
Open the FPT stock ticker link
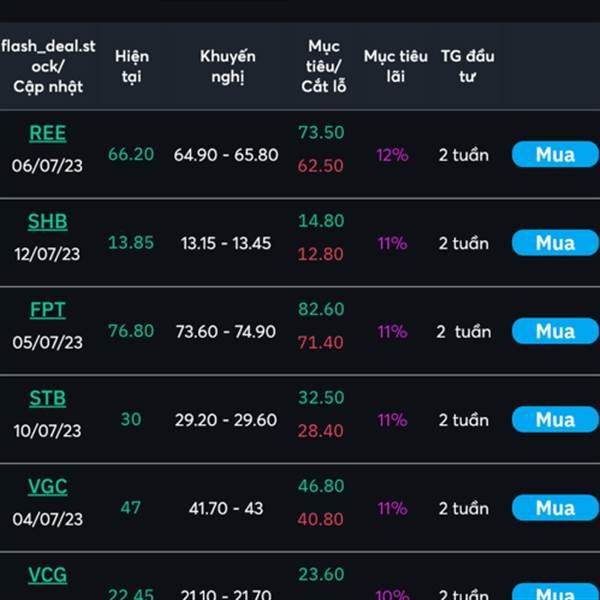[48, 310]
